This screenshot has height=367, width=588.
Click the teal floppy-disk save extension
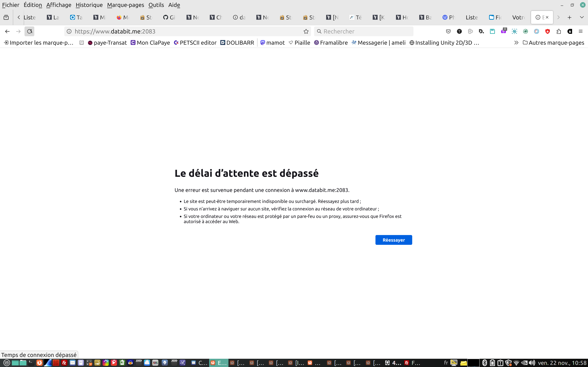492,31
